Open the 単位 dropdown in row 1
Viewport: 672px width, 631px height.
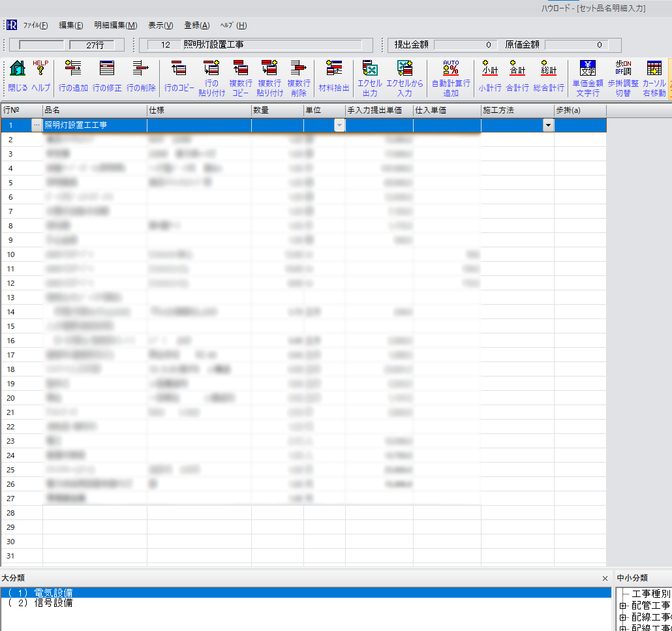tap(339, 125)
